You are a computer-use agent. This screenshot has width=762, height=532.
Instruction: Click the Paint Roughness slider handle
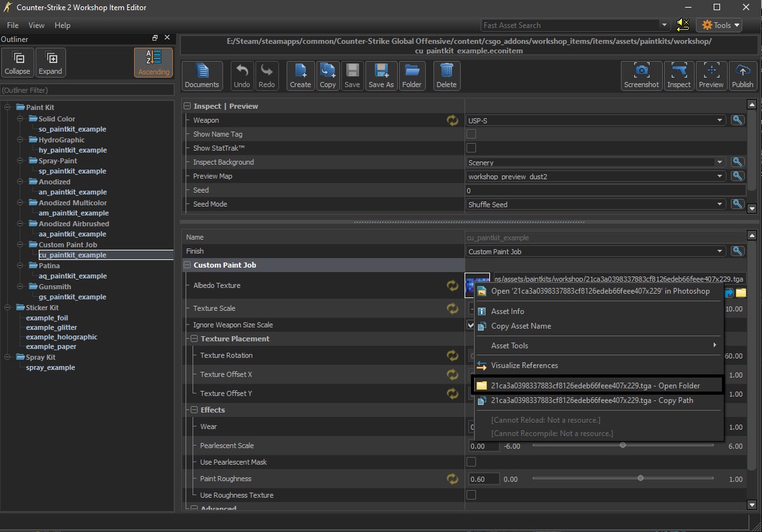click(x=640, y=479)
